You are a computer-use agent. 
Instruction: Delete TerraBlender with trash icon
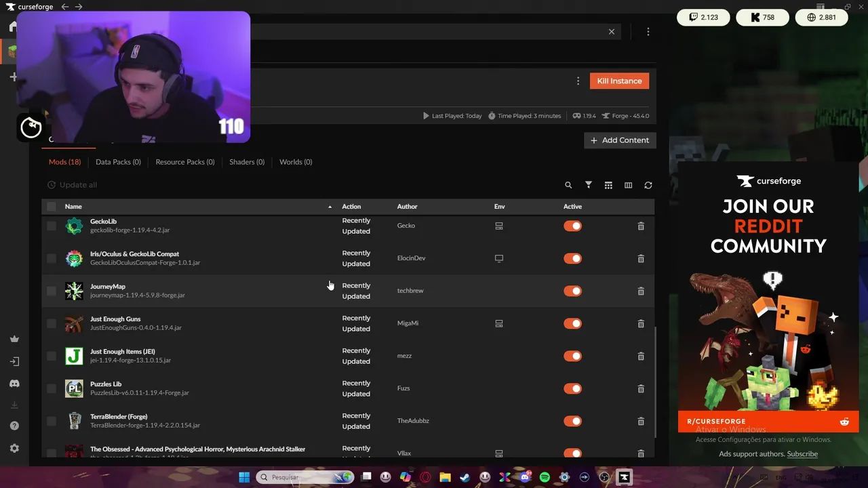[x=641, y=421]
